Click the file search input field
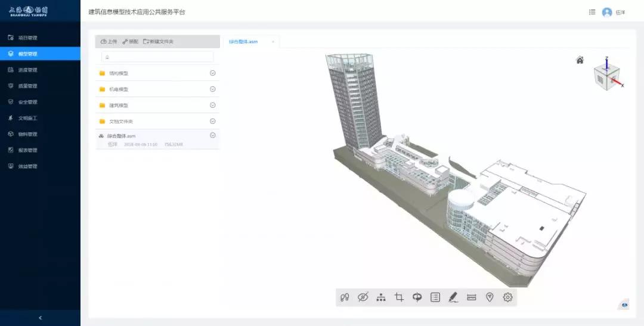Image resolution: width=644 pixels, height=326 pixels. [x=157, y=57]
